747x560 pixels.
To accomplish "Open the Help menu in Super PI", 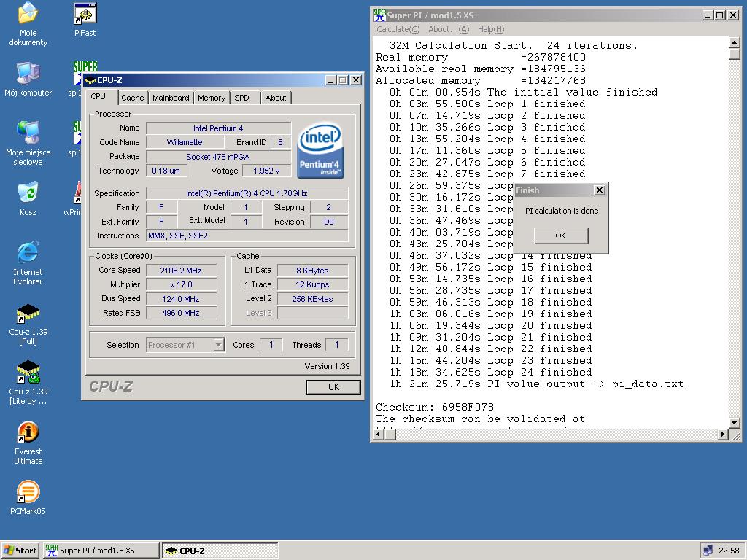I will [491, 29].
